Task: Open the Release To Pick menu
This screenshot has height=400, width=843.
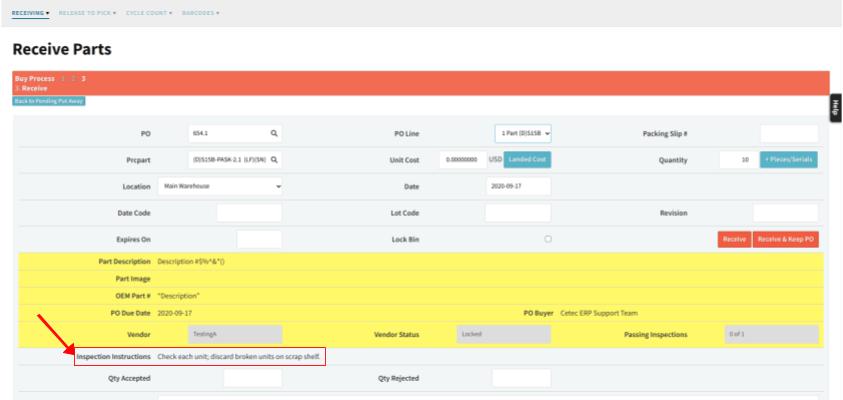Action: 88,12
